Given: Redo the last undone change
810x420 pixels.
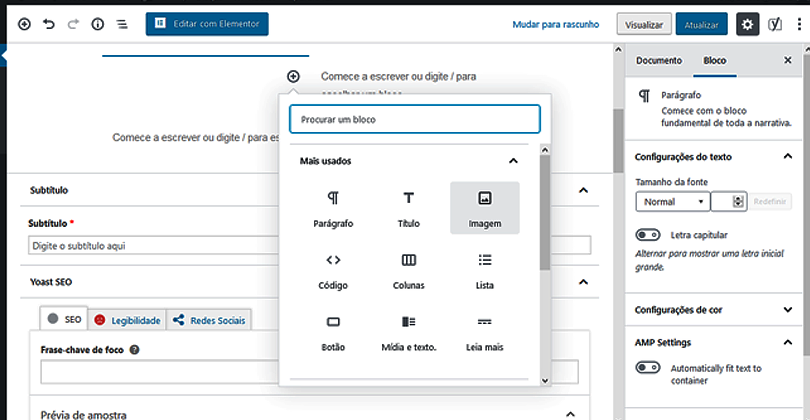Looking at the screenshot, I should [x=73, y=24].
